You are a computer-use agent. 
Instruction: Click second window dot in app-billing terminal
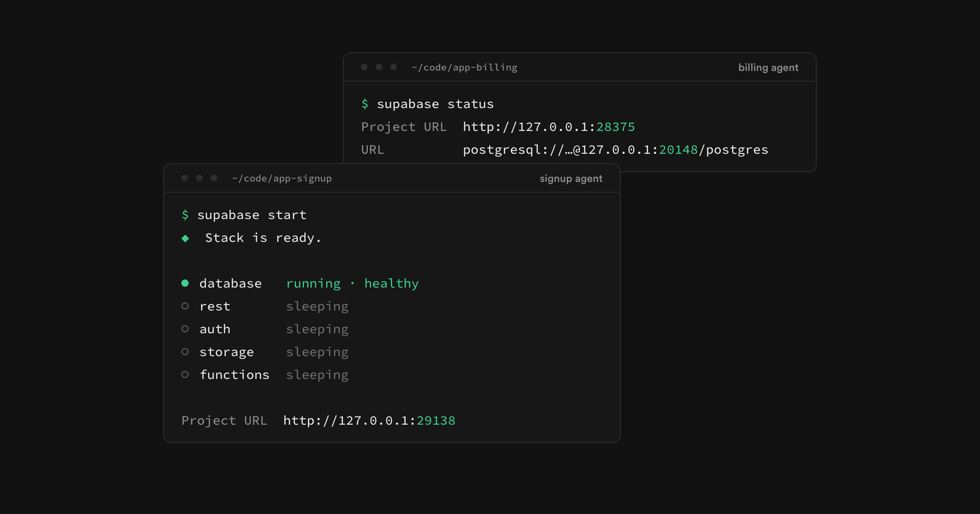[379, 67]
